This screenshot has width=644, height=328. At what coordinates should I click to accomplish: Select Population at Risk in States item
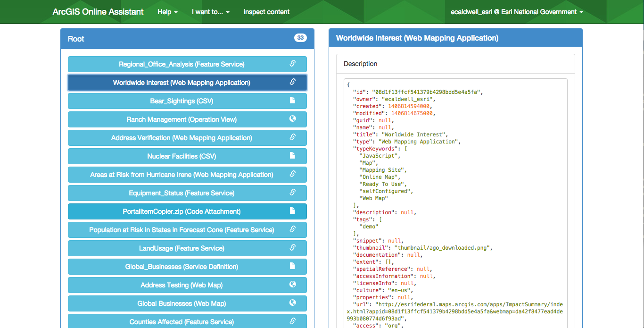point(187,230)
